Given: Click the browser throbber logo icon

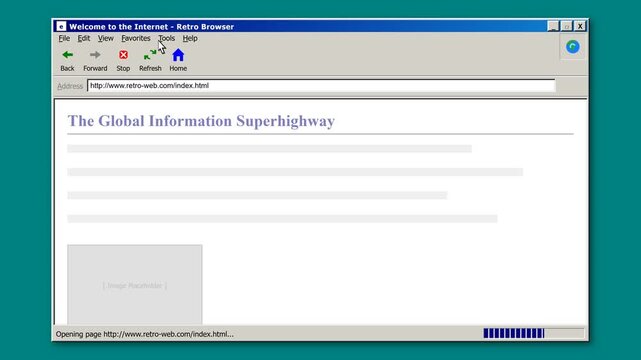Looking at the screenshot, I should pos(572,47).
